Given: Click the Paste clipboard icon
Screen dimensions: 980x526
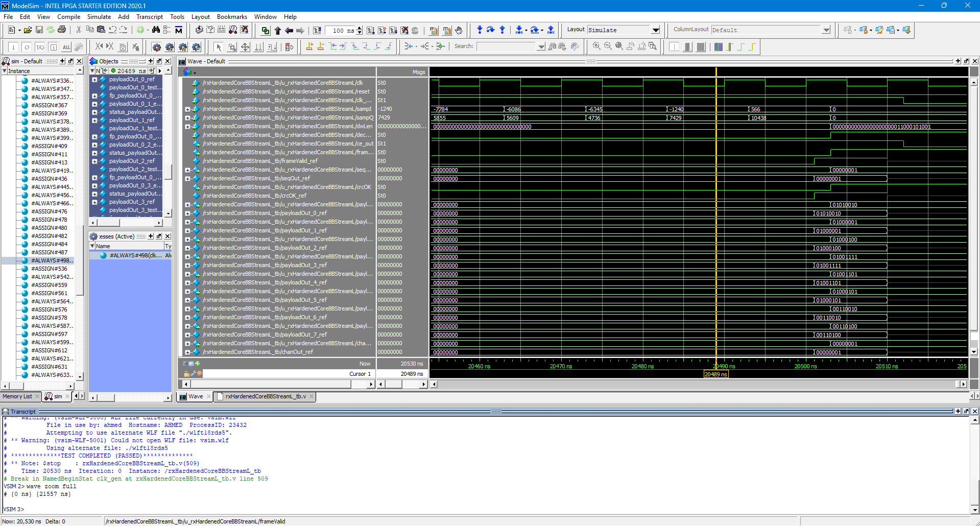Looking at the screenshot, I should click(x=101, y=30).
